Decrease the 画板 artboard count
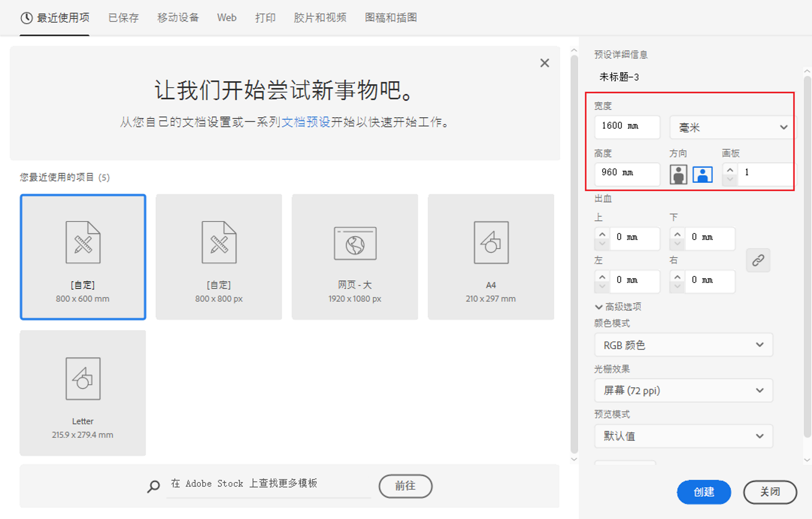The image size is (812, 519). pos(730,179)
